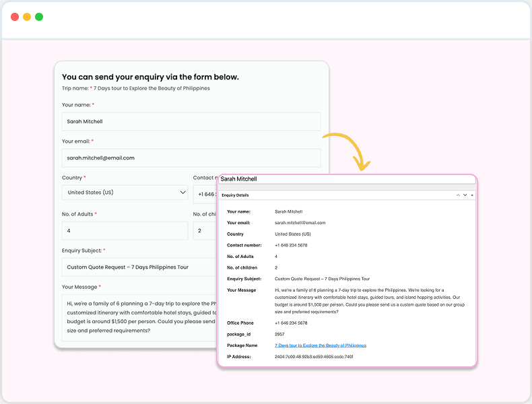Click the No. of Adults field
The image size is (532, 404).
pyautogui.click(x=125, y=231)
